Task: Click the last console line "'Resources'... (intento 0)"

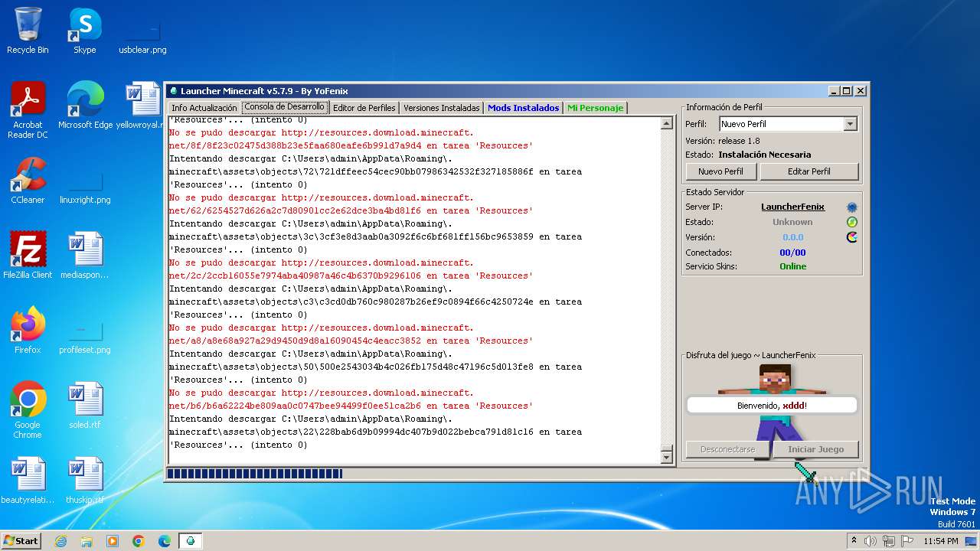Action: (238, 445)
